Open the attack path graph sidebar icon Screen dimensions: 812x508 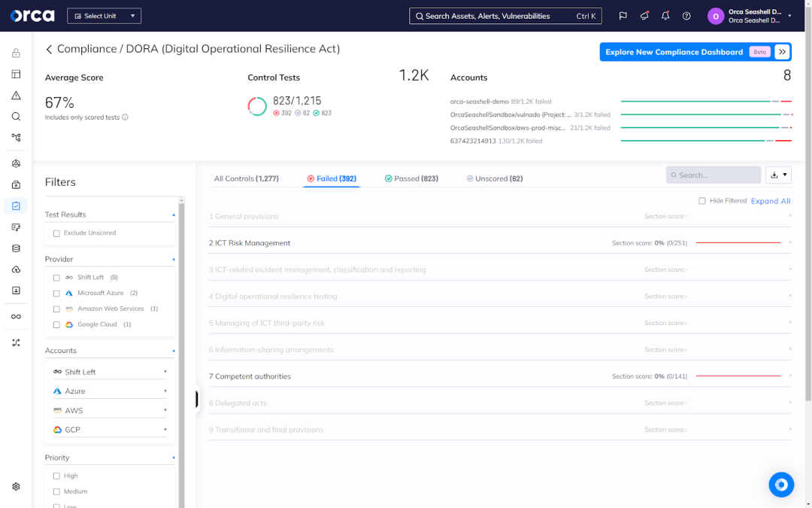click(16, 138)
